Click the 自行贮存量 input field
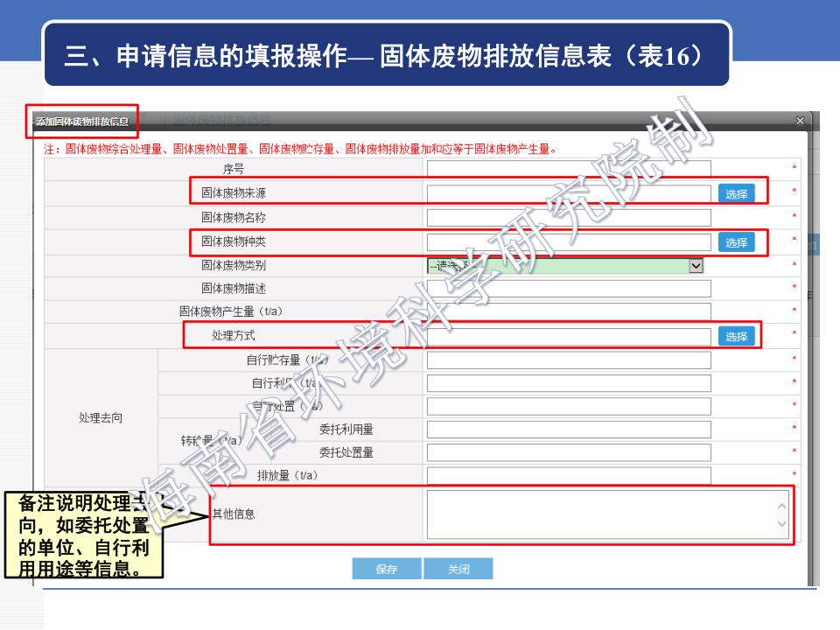 coord(569,360)
